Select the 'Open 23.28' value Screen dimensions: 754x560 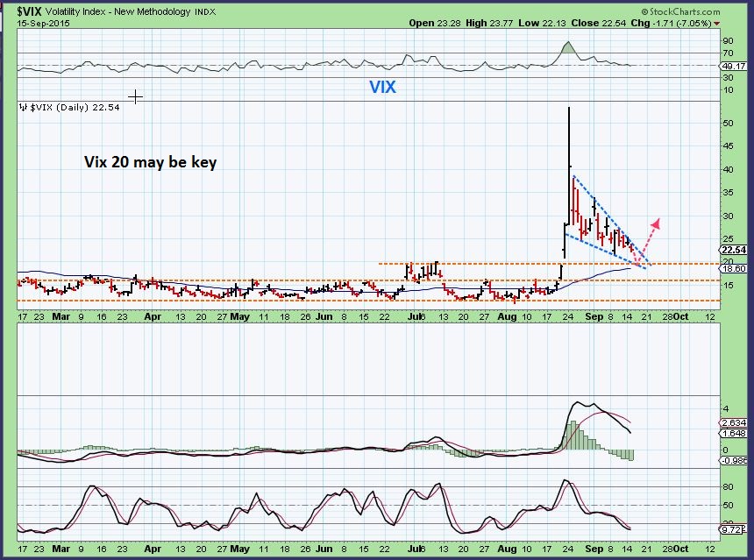click(436, 23)
